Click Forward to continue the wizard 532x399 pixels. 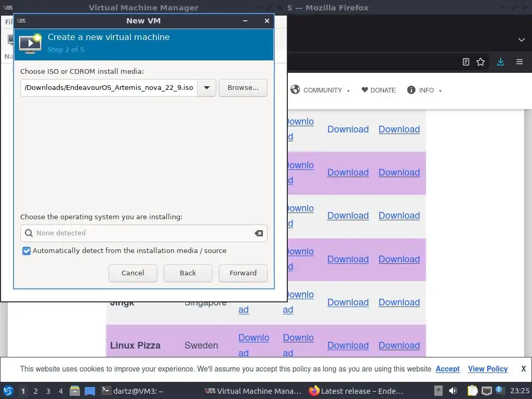(243, 273)
